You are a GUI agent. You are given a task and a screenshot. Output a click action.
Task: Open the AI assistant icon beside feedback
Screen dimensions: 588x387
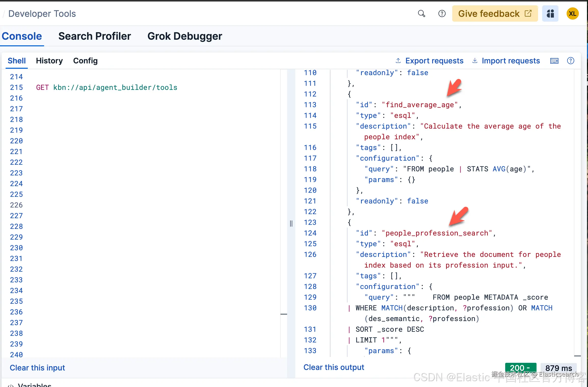click(550, 13)
